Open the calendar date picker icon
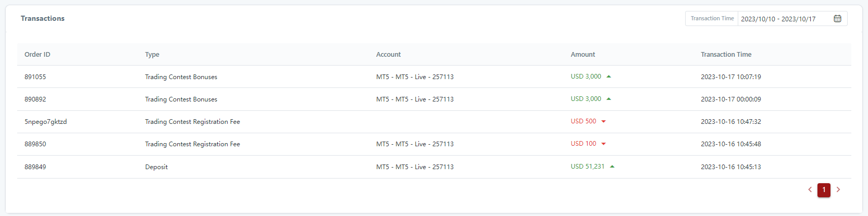This screenshot has height=216, width=868. [x=837, y=19]
